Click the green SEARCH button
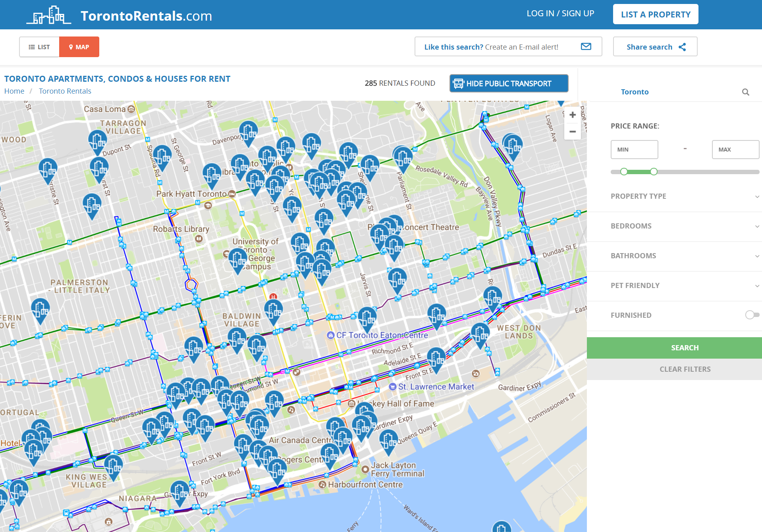This screenshot has width=762, height=532. pos(685,348)
